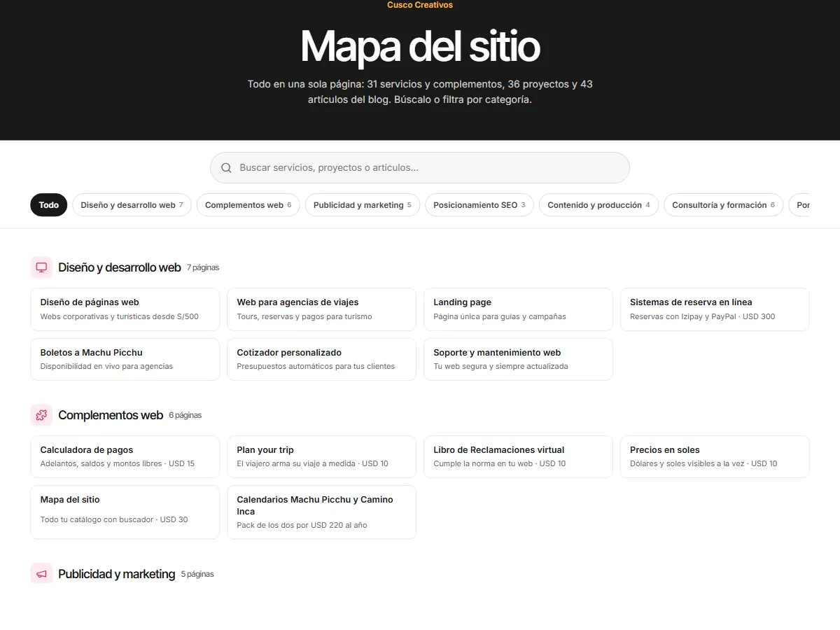Focus the Buscar servicios search field
This screenshot has width=840, height=630.
(420, 168)
